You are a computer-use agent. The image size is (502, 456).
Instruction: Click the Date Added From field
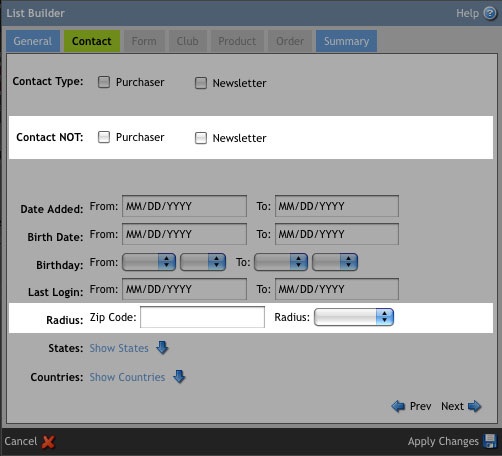184,206
